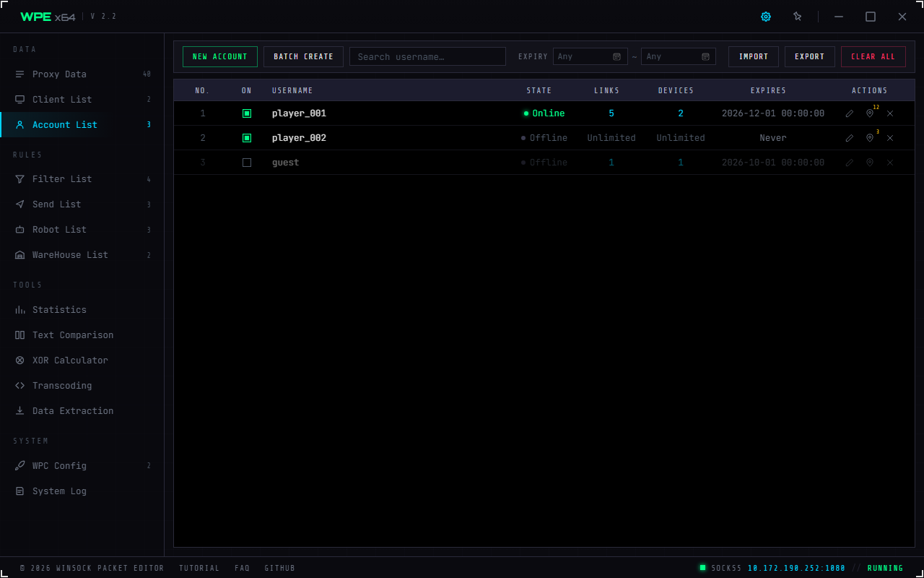Screen dimensions: 924x578
Task: Click the IMPORT button
Action: point(754,56)
